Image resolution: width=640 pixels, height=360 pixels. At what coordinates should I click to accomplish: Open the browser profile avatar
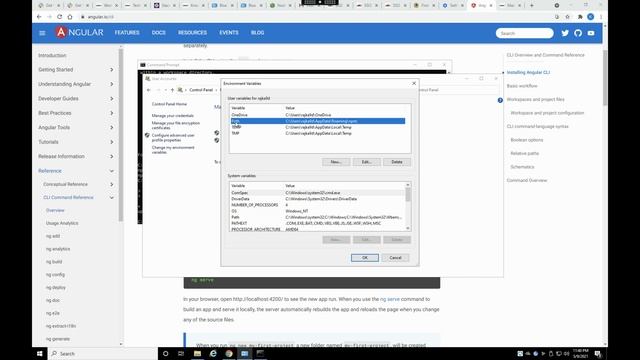[x=591, y=17]
